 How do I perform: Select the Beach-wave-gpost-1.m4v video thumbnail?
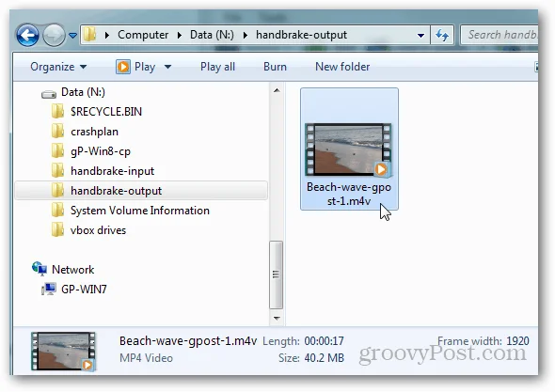[x=349, y=149]
